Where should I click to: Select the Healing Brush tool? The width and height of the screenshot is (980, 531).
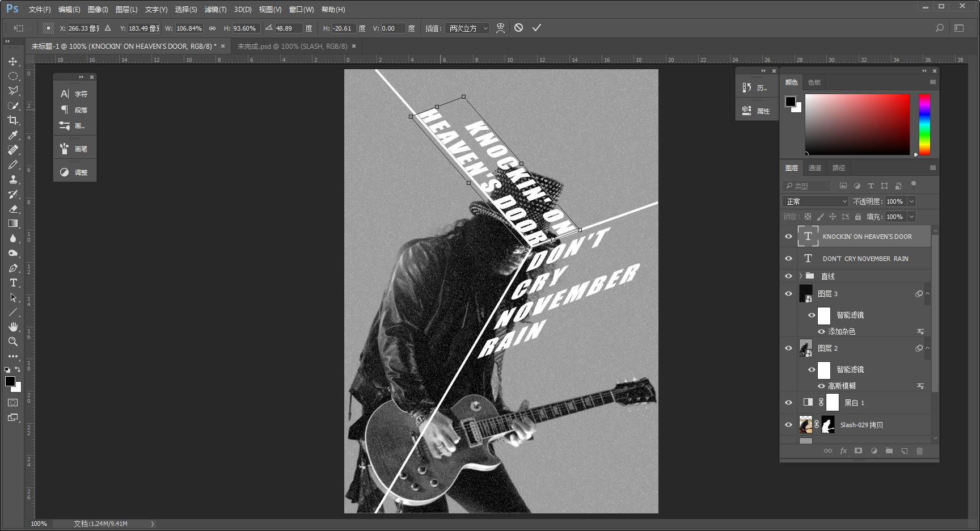click(x=13, y=150)
